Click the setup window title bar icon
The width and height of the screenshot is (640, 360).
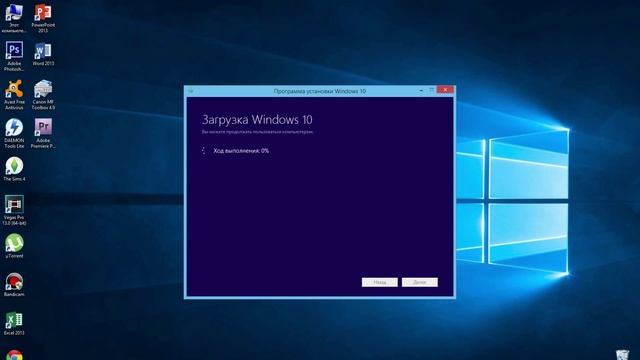click(x=191, y=91)
